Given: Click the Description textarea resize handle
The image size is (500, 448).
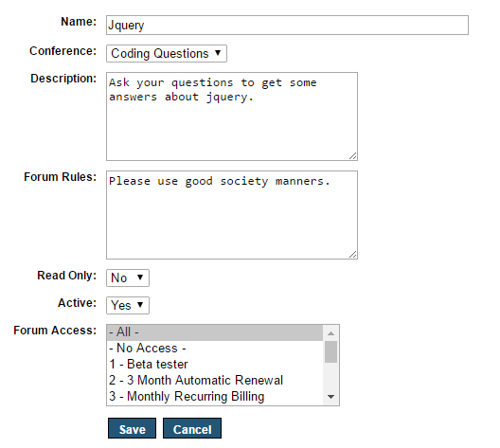Looking at the screenshot, I should [352, 156].
